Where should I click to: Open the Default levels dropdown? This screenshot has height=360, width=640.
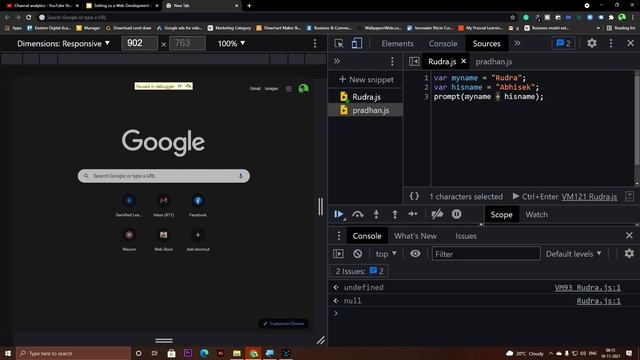(573, 254)
